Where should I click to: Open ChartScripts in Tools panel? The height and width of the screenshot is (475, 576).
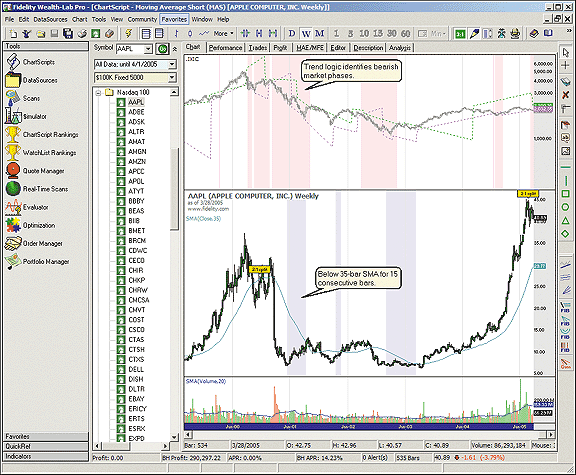point(30,62)
